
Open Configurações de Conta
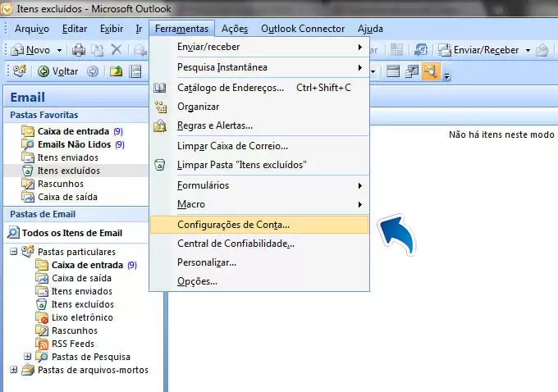tap(259, 225)
